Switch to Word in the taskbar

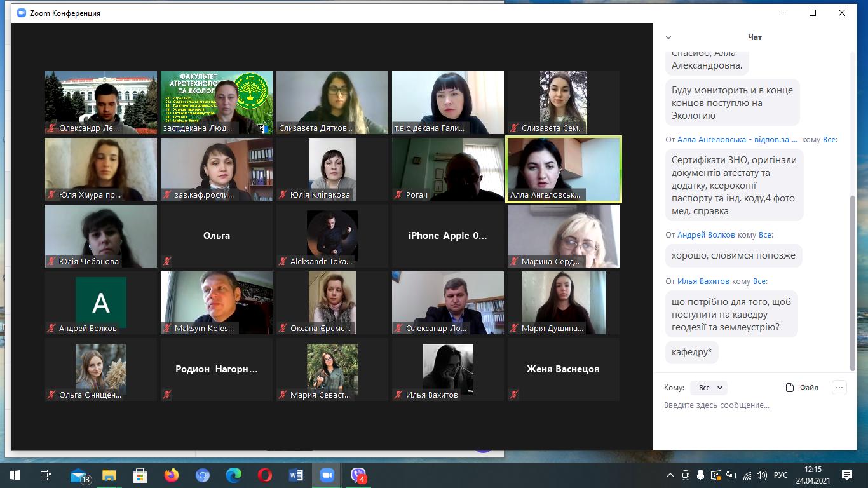(x=296, y=475)
